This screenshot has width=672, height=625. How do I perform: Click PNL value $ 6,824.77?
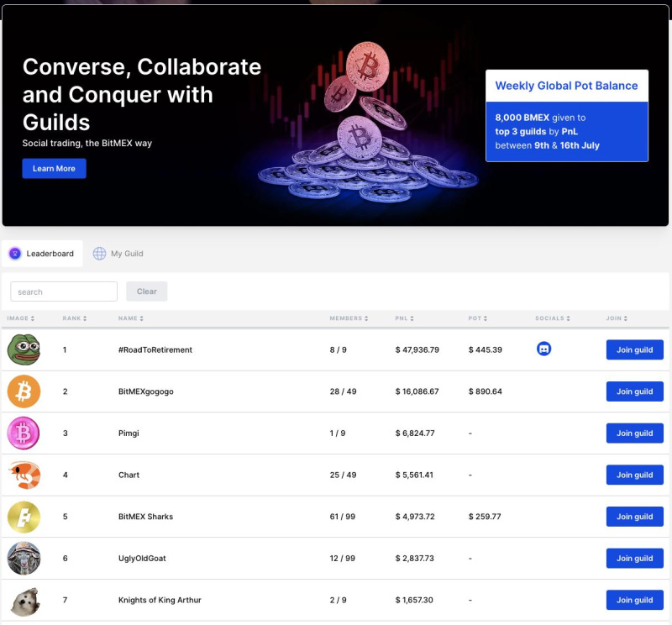(415, 433)
